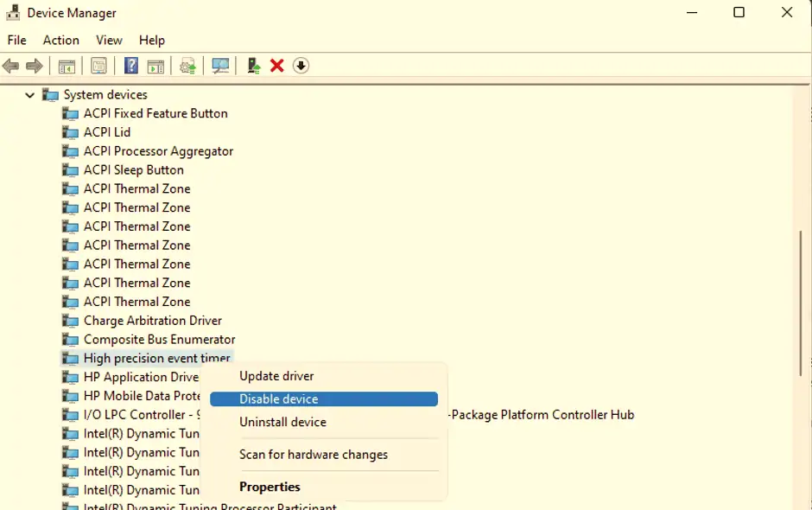This screenshot has height=510, width=812.
Task: Open the Help menu
Action: click(x=152, y=40)
